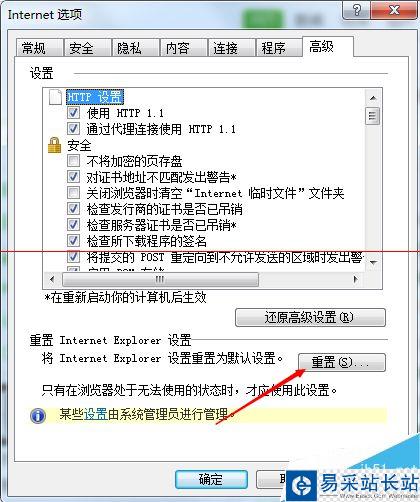Toggle 对证书地址不匹配发出警告 checkbox
Viewport: 420px width, 502px height.
click(73, 177)
